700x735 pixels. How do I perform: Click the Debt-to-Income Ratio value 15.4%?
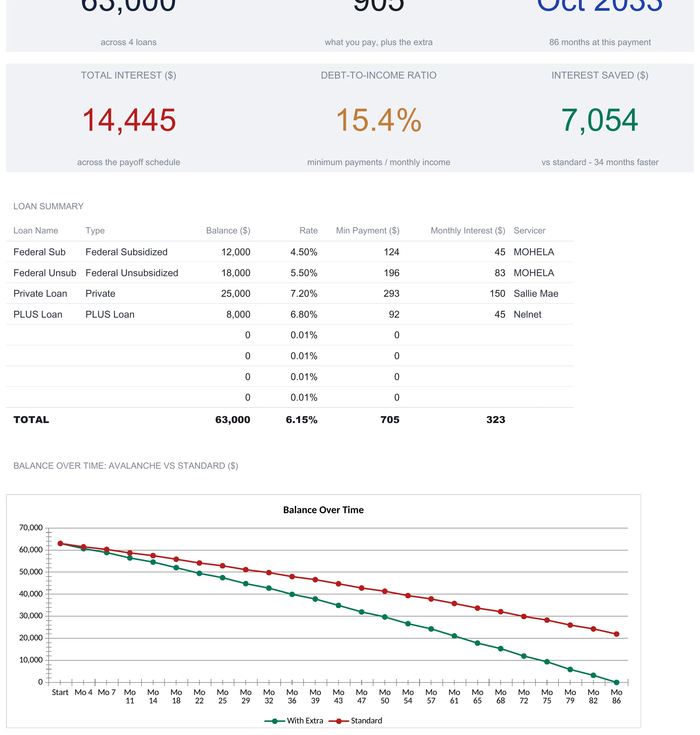tap(379, 120)
